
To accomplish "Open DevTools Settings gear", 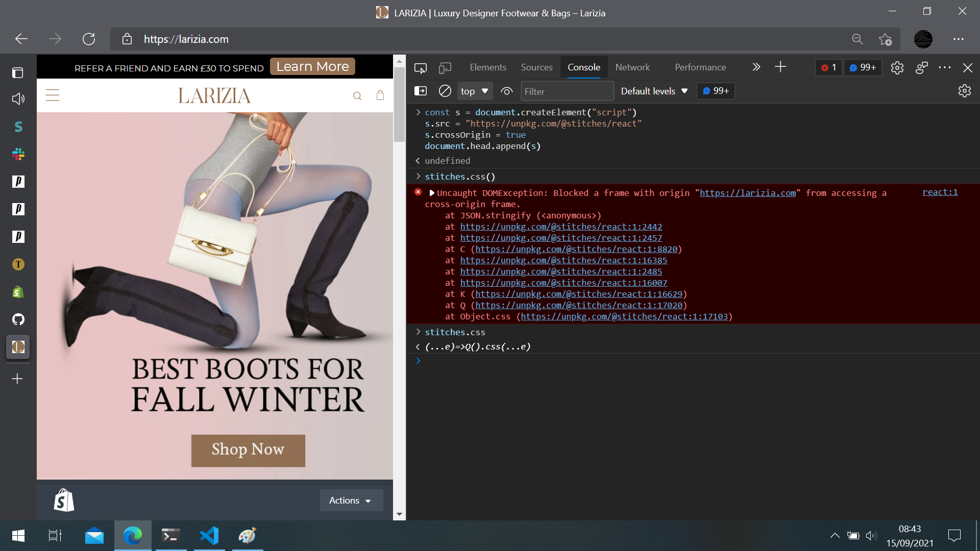I will [x=897, y=67].
